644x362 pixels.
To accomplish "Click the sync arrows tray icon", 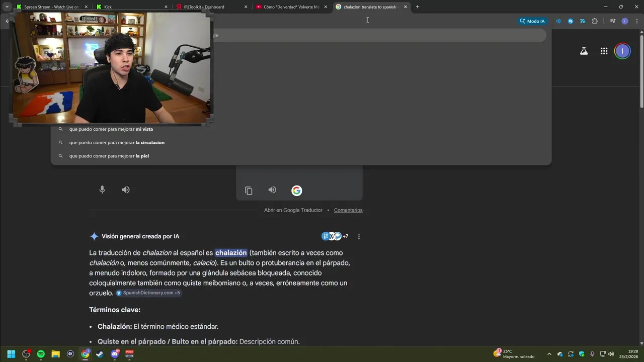I will (x=571, y=354).
